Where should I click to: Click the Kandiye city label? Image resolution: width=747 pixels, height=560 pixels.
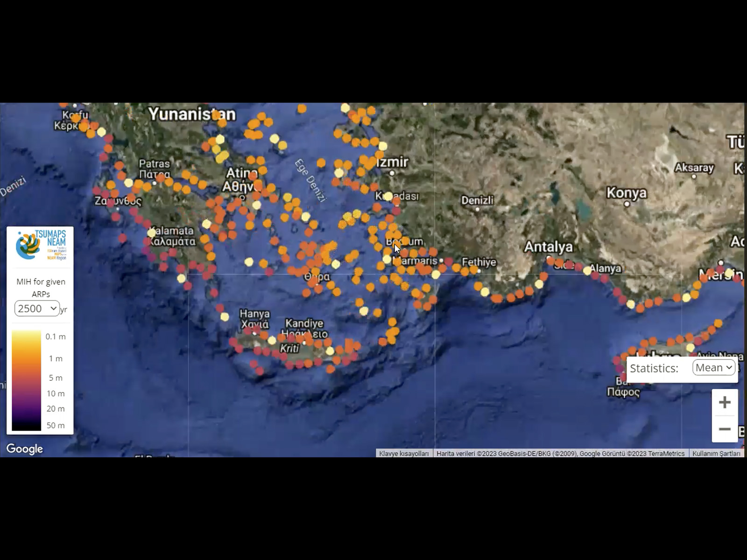pyautogui.click(x=304, y=328)
